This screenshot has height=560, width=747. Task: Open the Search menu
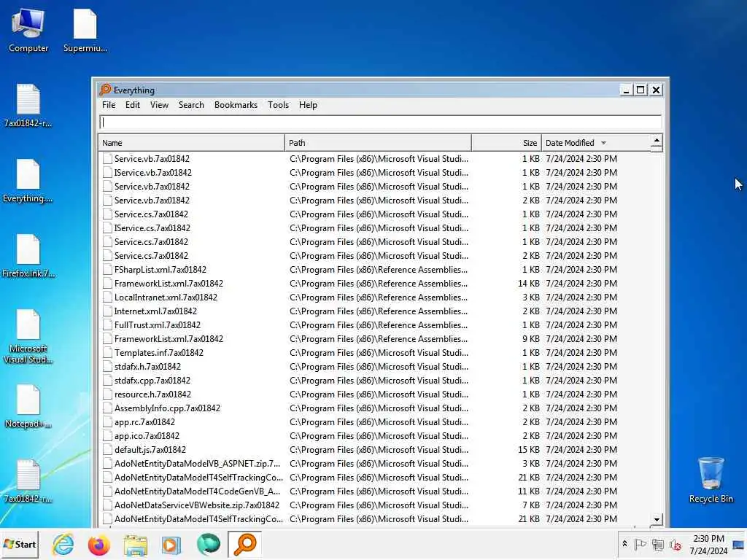[191, 105]
